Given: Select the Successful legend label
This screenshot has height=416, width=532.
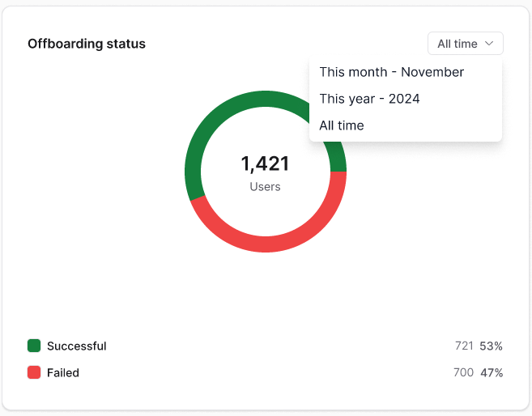Looking at the screenshot, I should (77, 346).
